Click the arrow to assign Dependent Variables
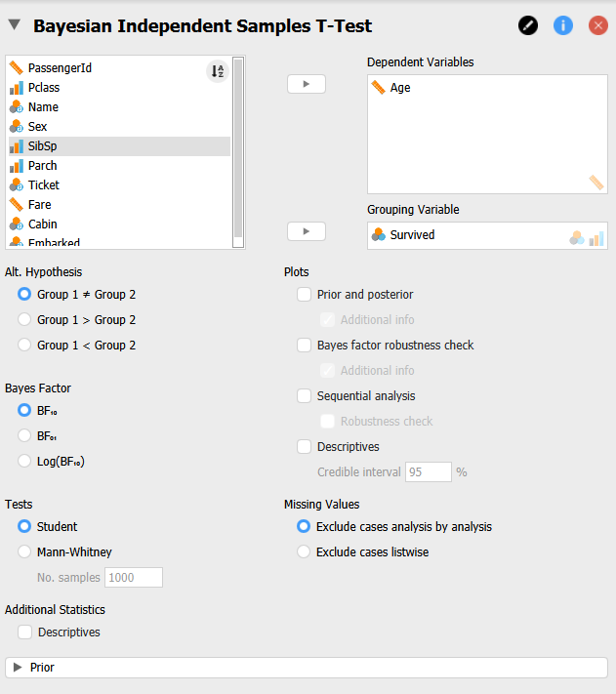616x694 pixels. [306, 84]
